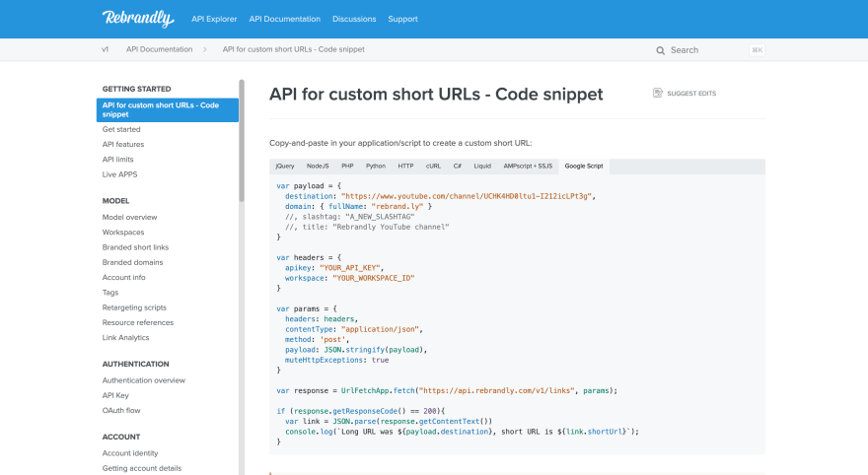
Task: Click the Rebrandly logo
Action: pyautogui.click(x=138, y=19)
